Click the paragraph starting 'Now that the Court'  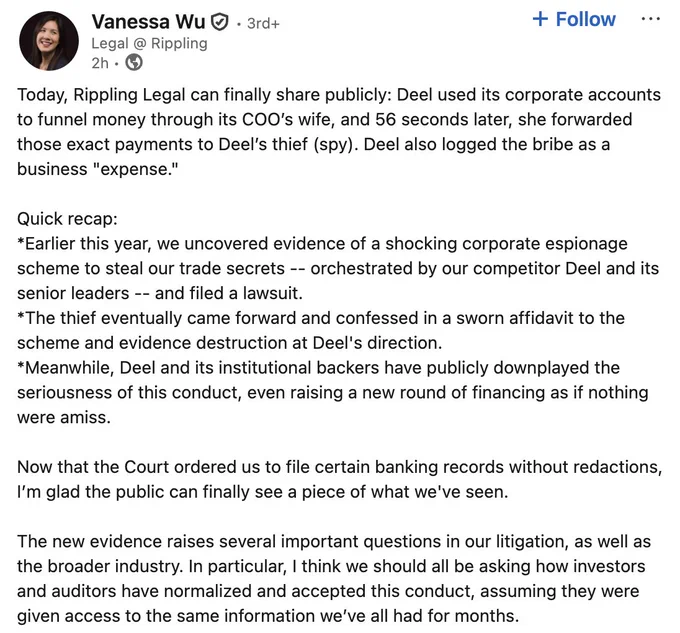(340, 480)
